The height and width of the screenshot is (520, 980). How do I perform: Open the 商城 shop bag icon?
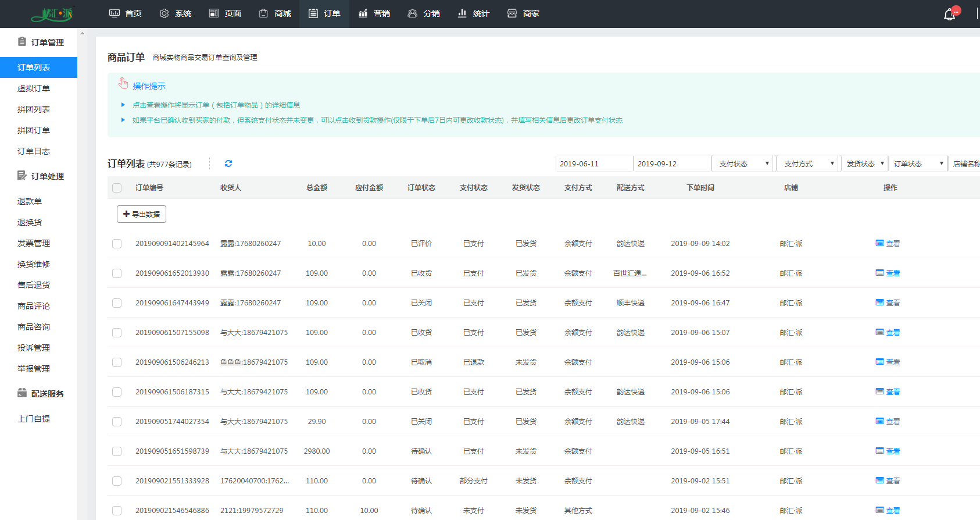click(263, 13)
